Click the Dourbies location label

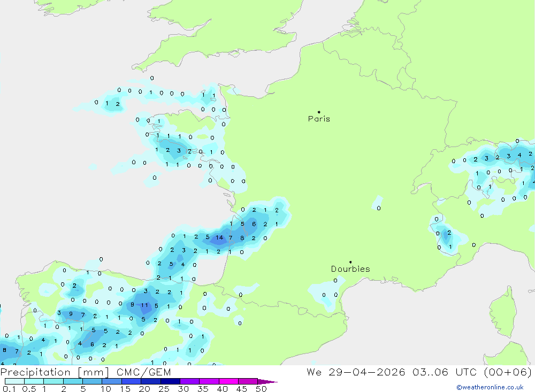(350, 269)
